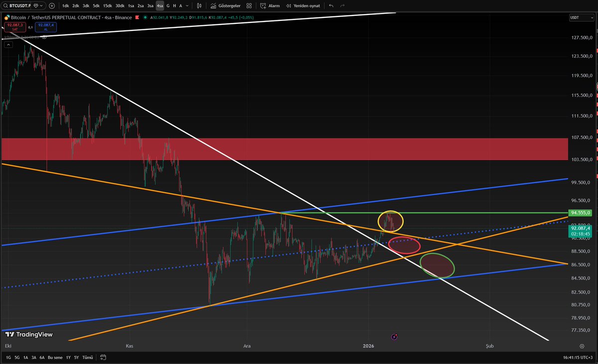The height and width of the screenshot is (364, 598).
Task: Start bar replay with Yeniden oynat
Action: (x=303, y=6)
